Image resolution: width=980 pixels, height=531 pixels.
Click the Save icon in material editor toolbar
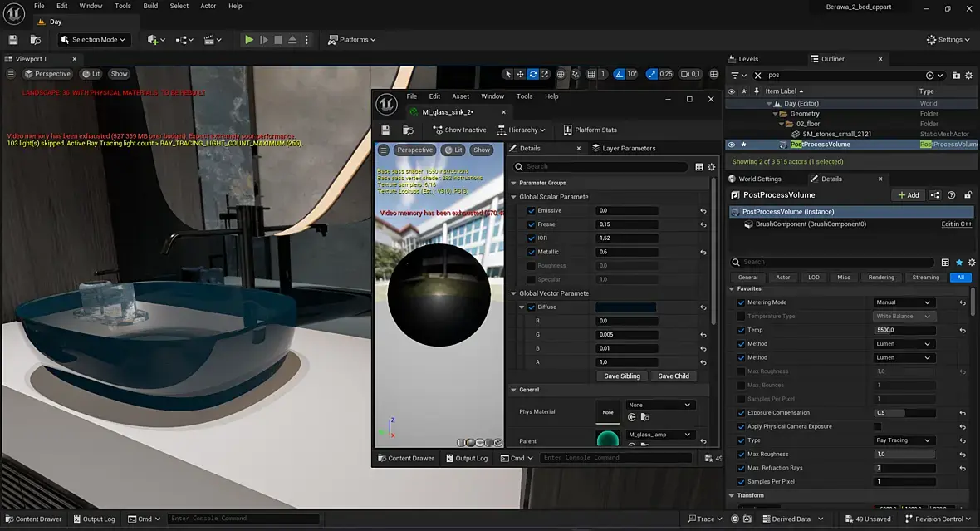385,130
